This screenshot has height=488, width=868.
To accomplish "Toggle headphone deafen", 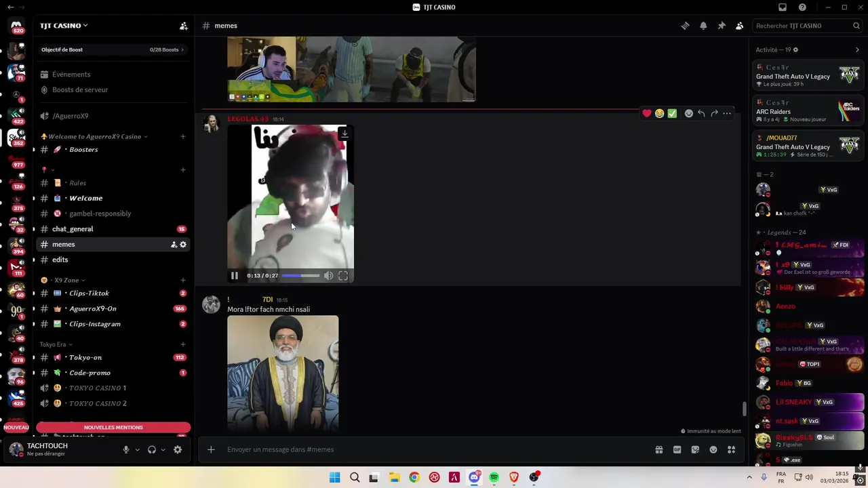I will click(x=152, y=449).
